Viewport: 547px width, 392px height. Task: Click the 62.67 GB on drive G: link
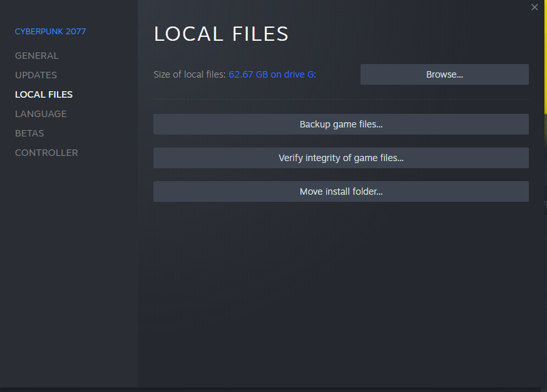coord(272,74)
